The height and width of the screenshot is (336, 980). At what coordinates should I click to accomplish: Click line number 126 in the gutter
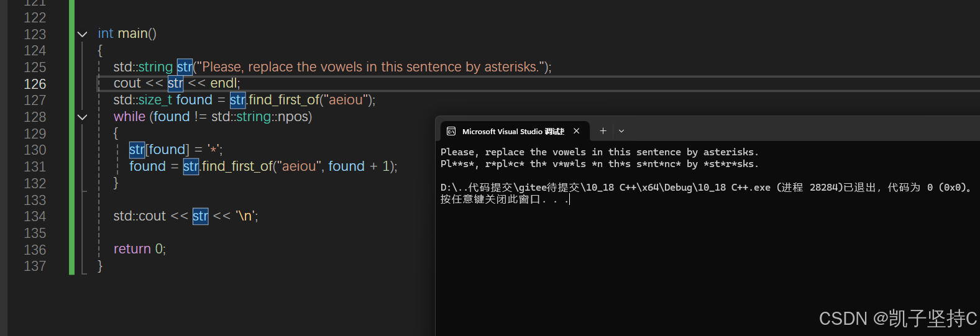click(x=35, y=84)
